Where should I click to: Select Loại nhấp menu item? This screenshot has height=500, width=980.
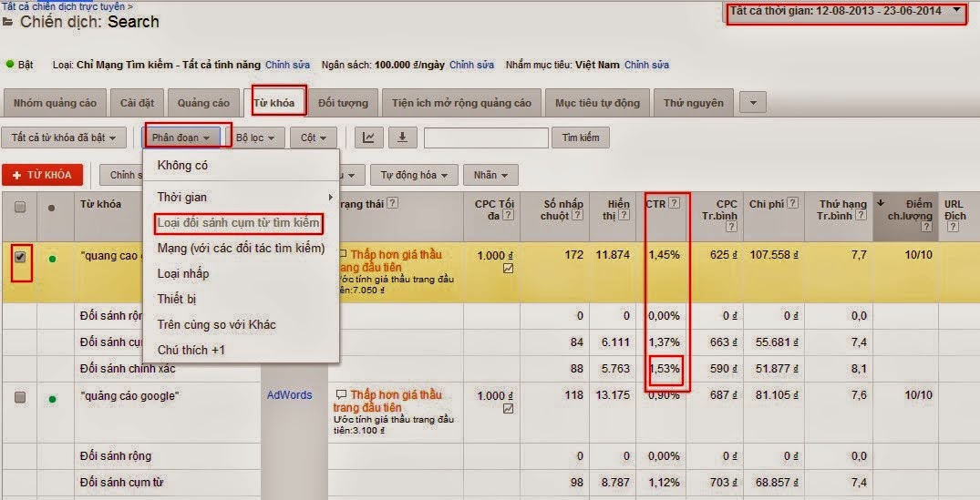point(242,274)
